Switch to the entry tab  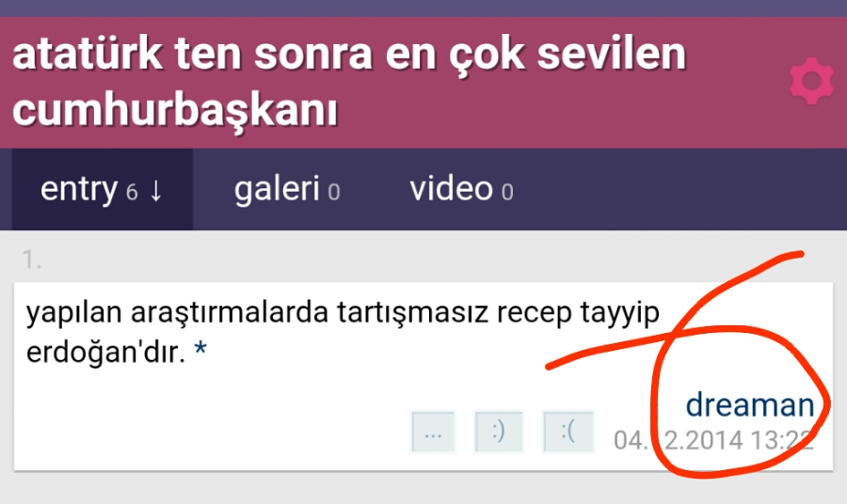pos(102,189)
